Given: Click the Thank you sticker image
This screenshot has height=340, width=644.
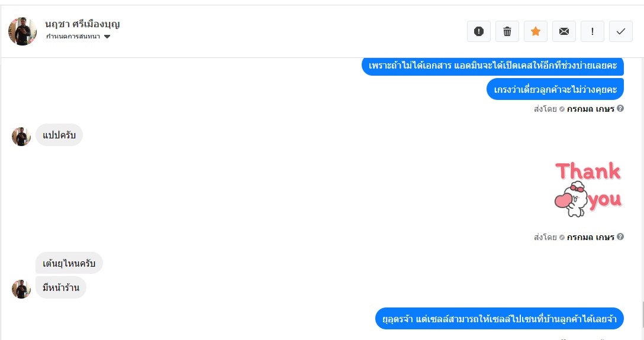Looking at the screenshot, I should point(588,189).
